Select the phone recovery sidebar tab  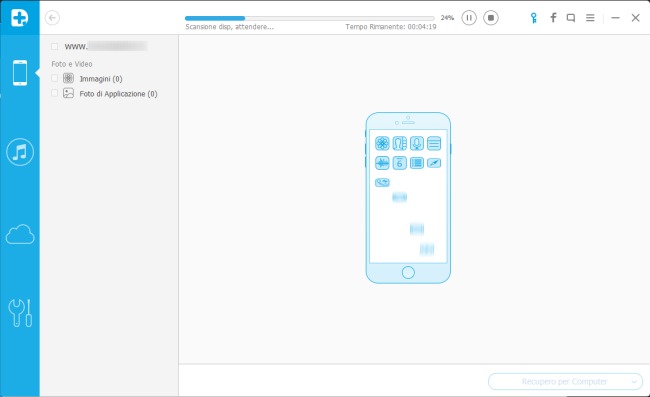[x=20, y=73]
